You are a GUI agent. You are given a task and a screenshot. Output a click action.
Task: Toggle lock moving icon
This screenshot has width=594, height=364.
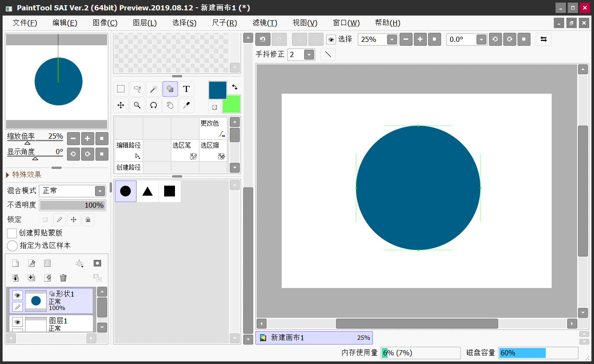(x=73, y=219)
